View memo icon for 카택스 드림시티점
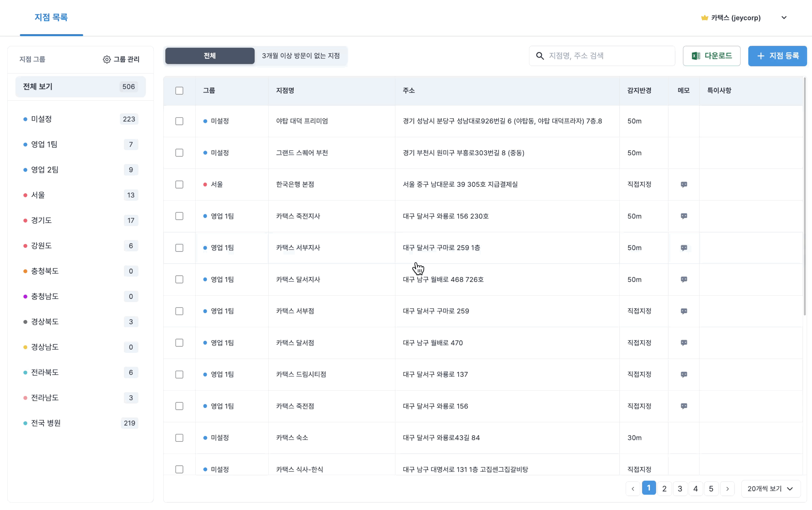The height and width of the screenshot is (510, 812). tap(684, 374)
